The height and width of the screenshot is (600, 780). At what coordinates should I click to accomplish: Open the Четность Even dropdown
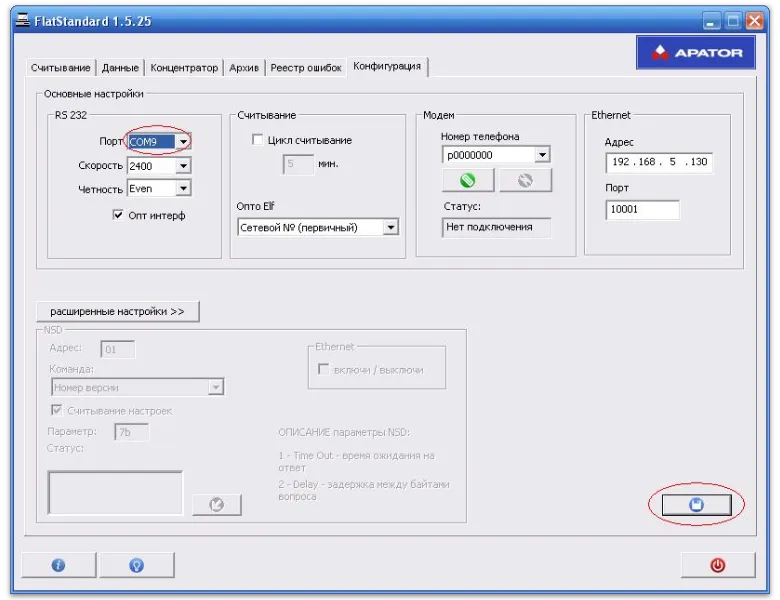(183, 189)
